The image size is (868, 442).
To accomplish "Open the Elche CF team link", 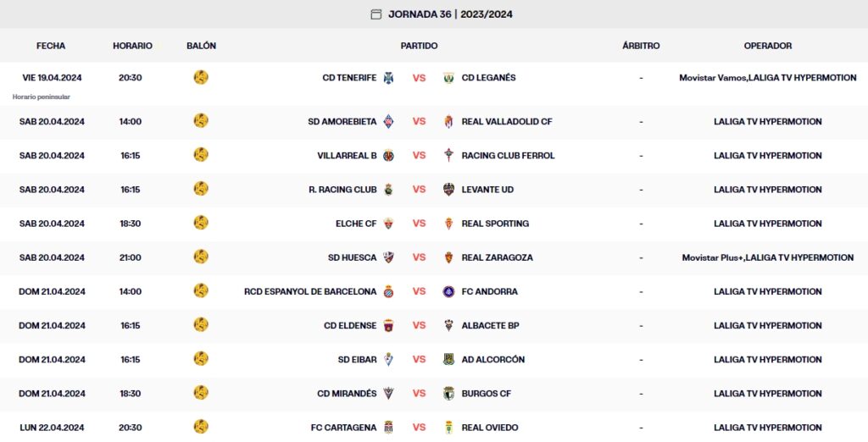I will coord(356,224).
